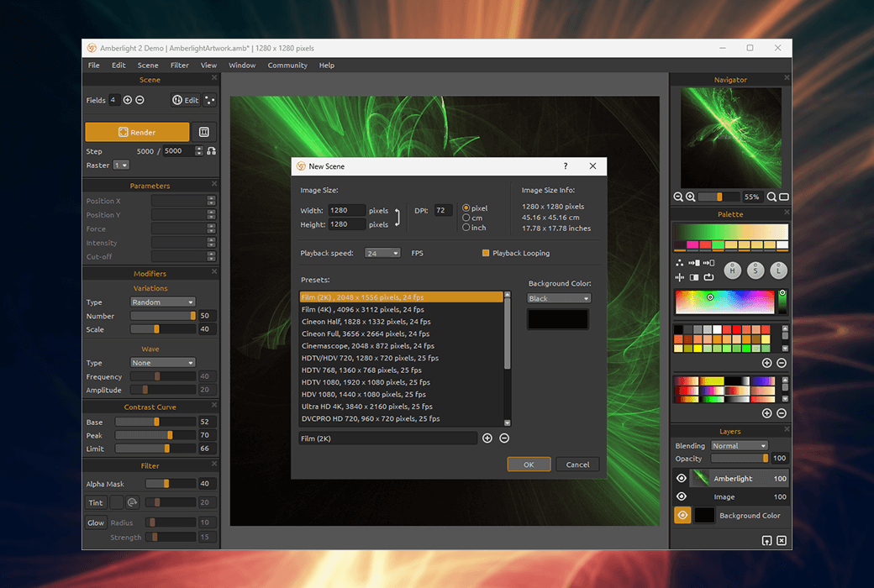
Task: Click the three-dot random palette icon
Action: point(680,263)
